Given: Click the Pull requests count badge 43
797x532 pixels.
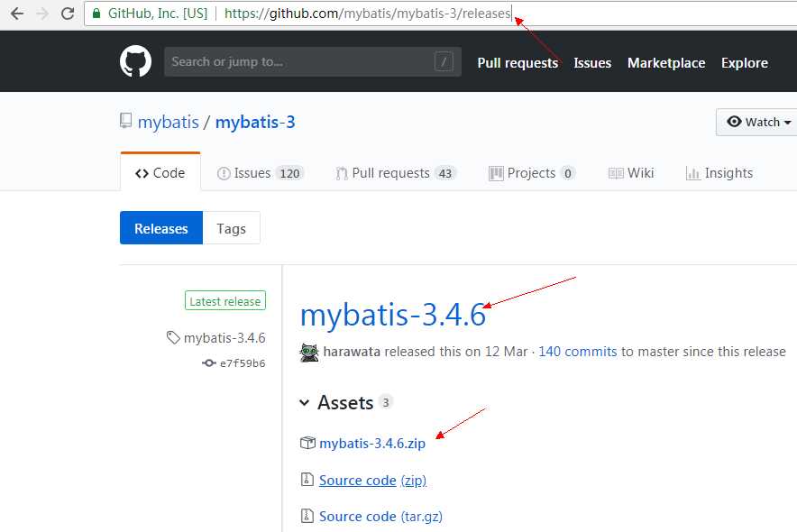Looking at the screenshot, I should (445, 174).
